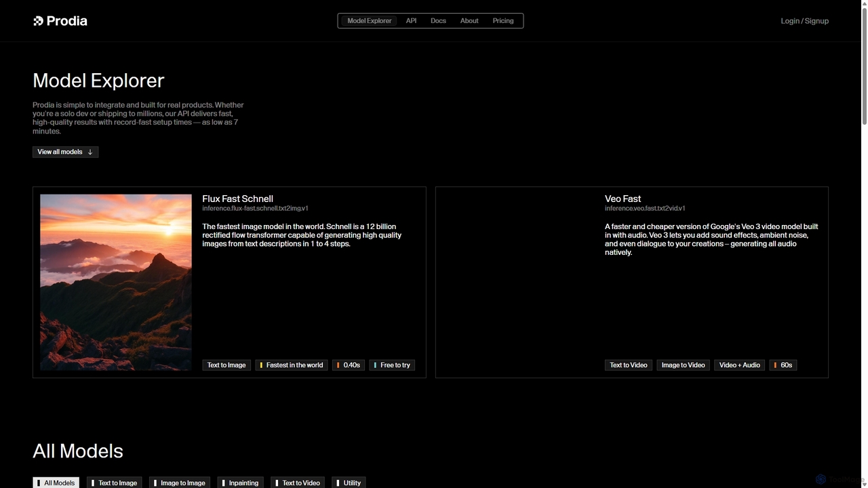Select the All Models filter tab

click(x=56, y=483)
